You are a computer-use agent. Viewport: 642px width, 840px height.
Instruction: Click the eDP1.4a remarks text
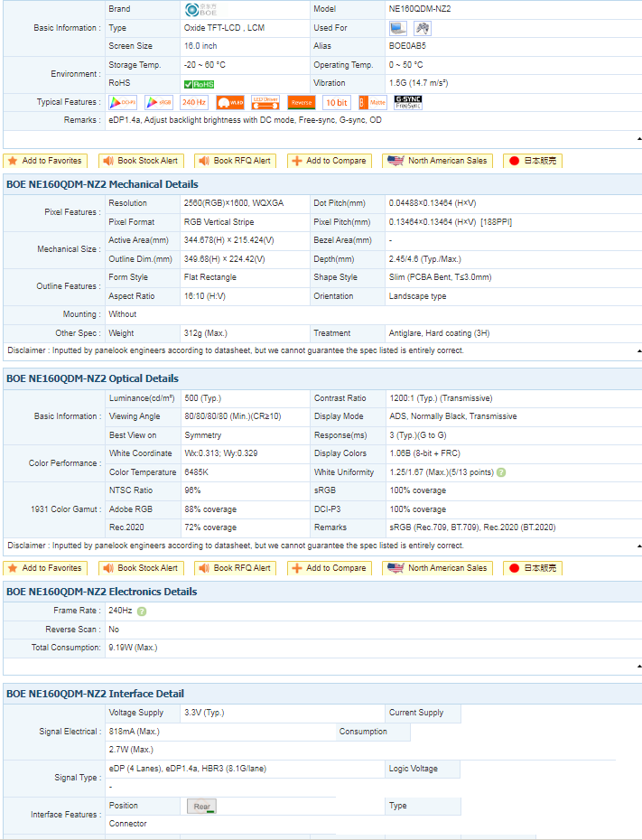pos(246,120)
